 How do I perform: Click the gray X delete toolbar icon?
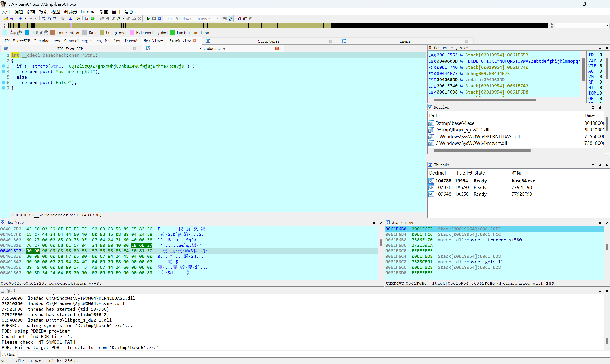pos(139,19)
